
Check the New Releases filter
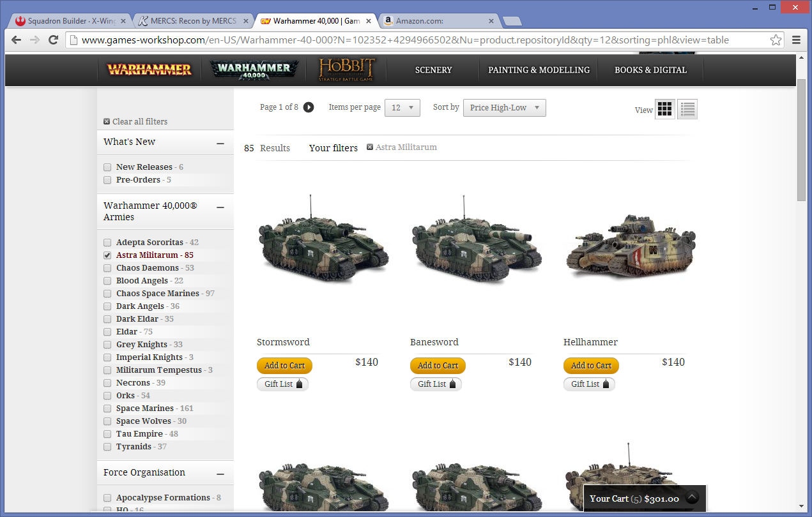click(x=107, y=167)
